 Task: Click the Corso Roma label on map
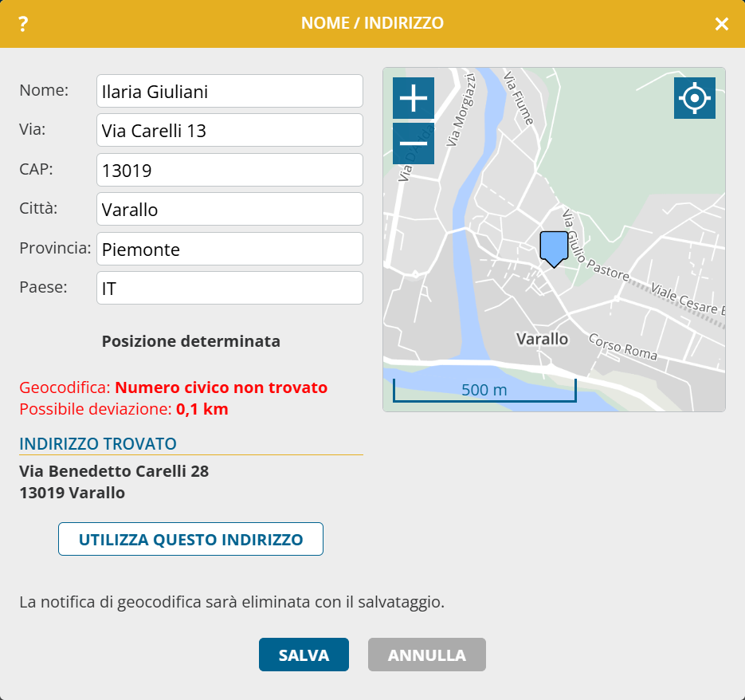[622, 346]
